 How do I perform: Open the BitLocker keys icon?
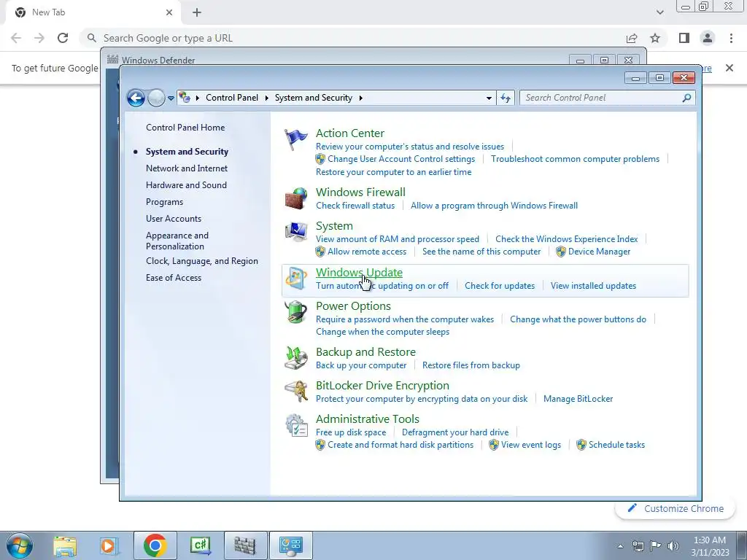click(296, 392)
